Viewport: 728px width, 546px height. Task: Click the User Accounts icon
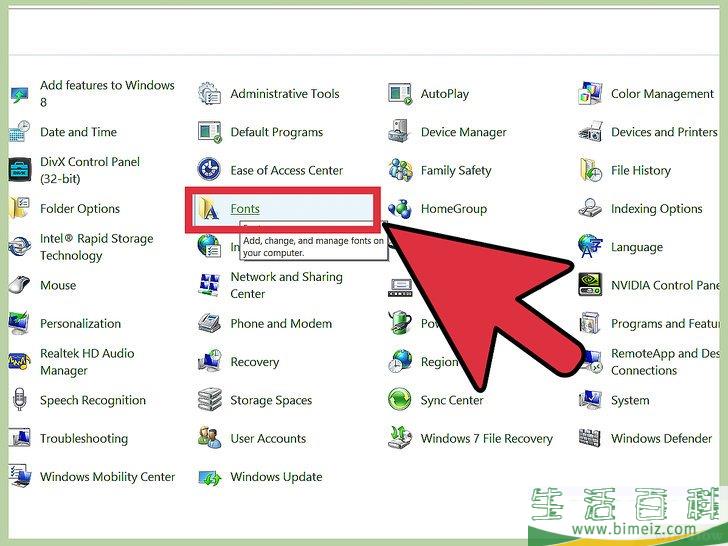[209, 438]
